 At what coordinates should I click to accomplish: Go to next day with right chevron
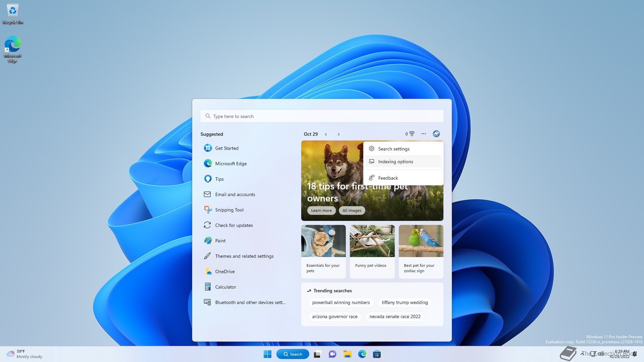(x=338, y=134)
